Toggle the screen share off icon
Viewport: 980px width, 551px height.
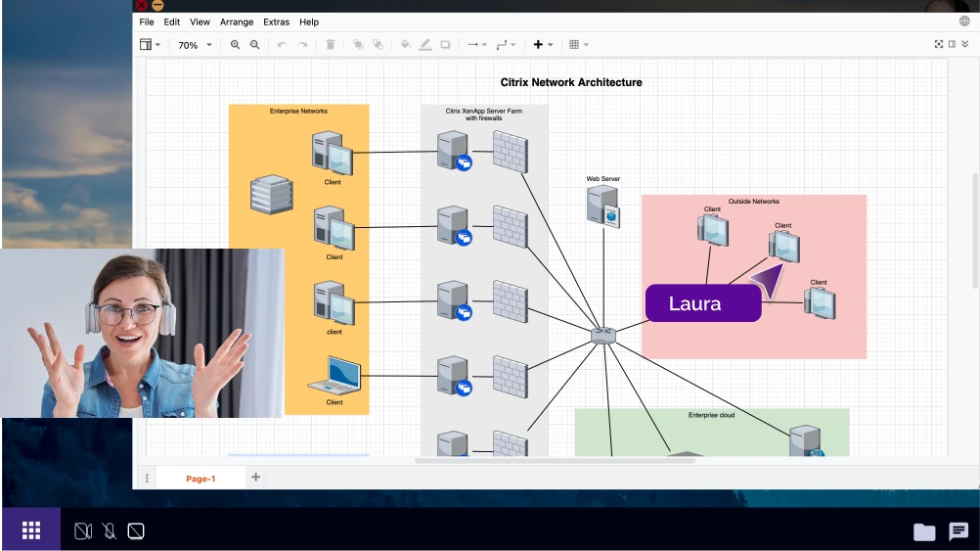pyautogui.click(x=136, y=531)
